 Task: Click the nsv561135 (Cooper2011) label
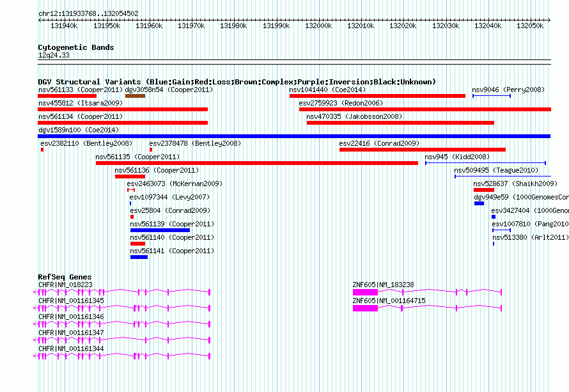coord(137,157)
